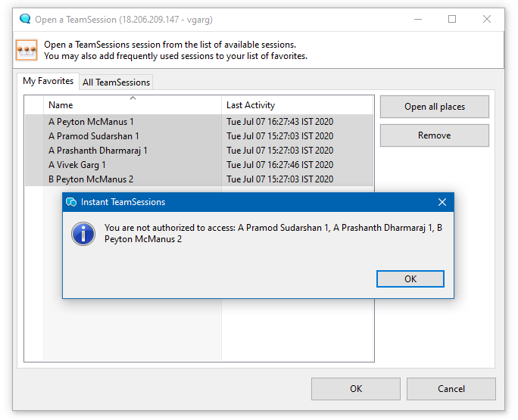Screen dimensions: 518x420
Task: Click the Remove button
Action: [435, 135]
